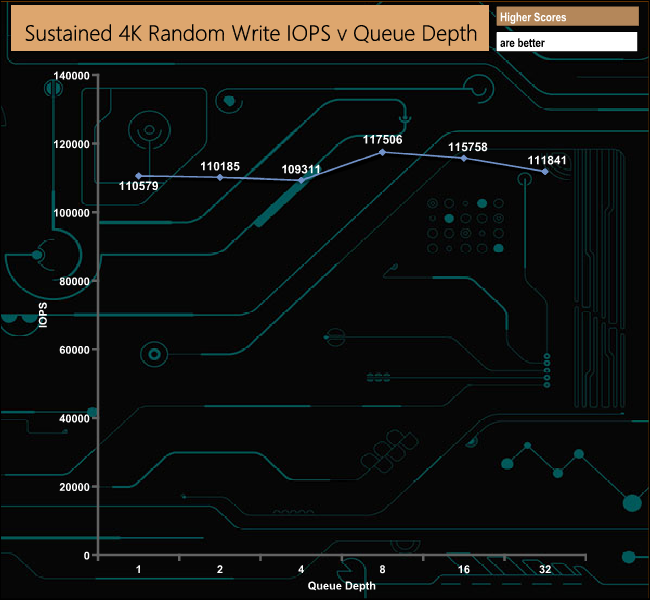Screen dimensions: 650x600
Task: Click the y-axis value 120000
Action: 71,144
